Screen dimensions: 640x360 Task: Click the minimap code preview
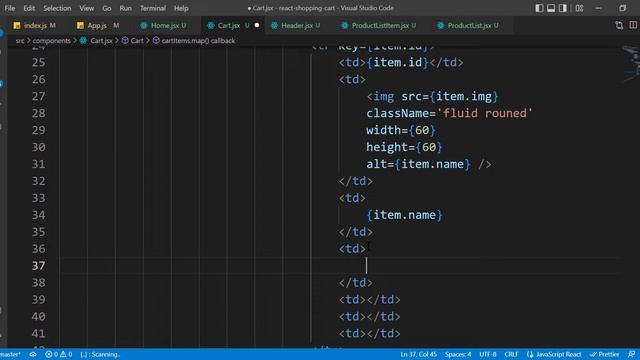click(x=630, y=63)
